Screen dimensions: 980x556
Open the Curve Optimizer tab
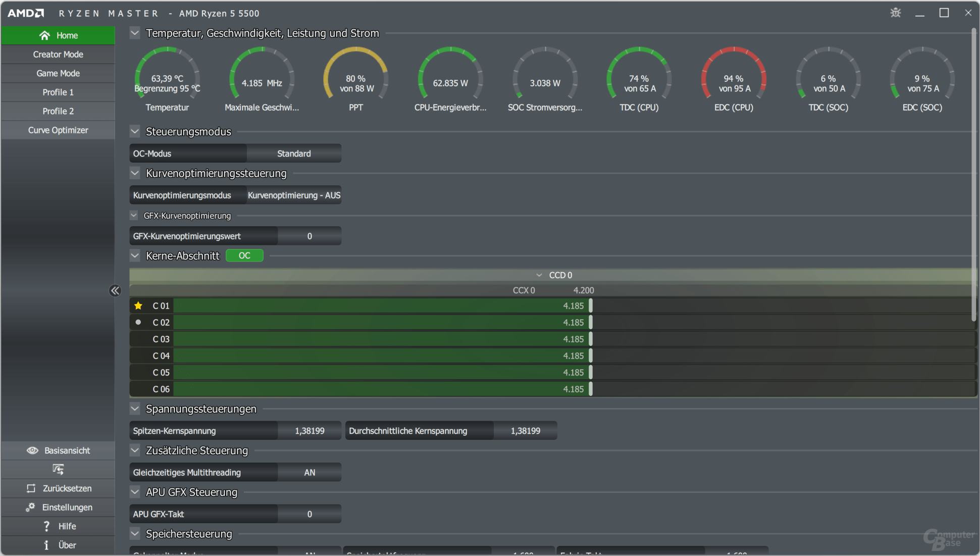pyautogui.click(x=58, y=130)
